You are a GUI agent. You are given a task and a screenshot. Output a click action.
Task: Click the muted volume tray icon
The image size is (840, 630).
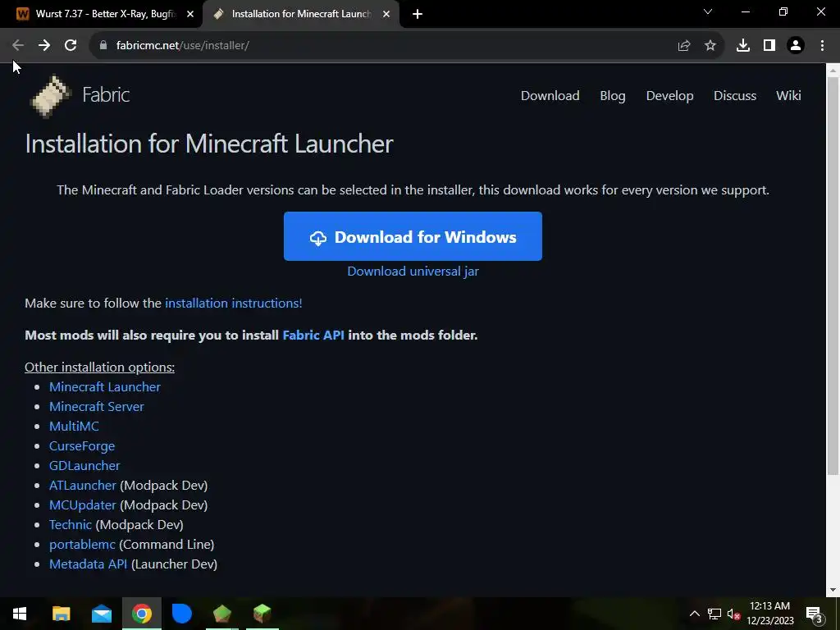point(734,614)
